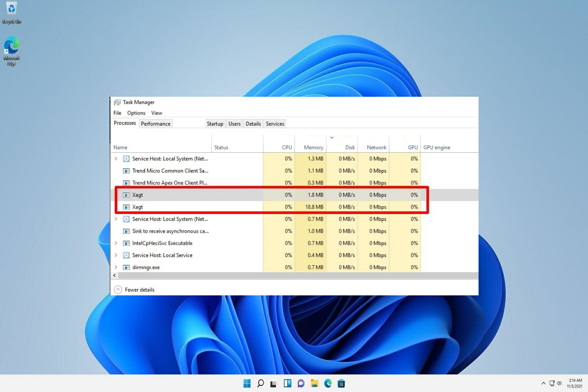Switch to the Services tab

(x=275, y=124)
